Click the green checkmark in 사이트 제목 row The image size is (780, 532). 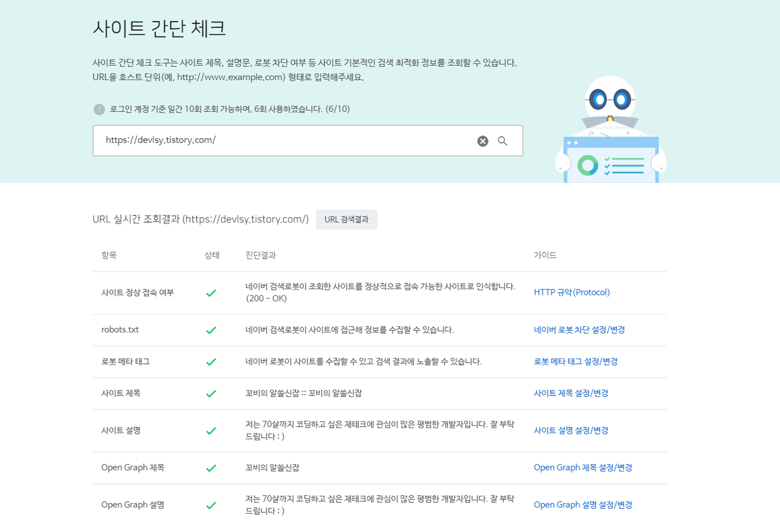point(211,394)
